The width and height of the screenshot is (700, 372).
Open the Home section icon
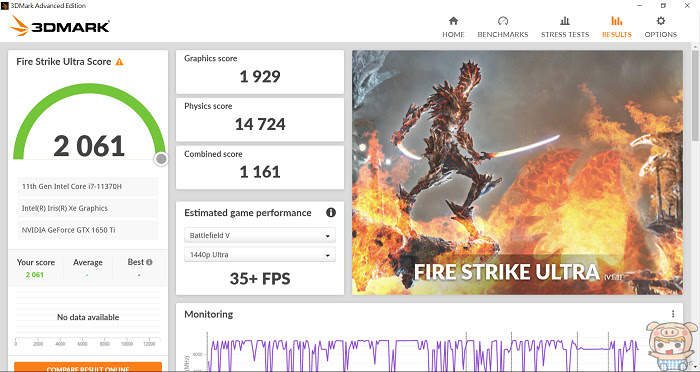(453, 21)
